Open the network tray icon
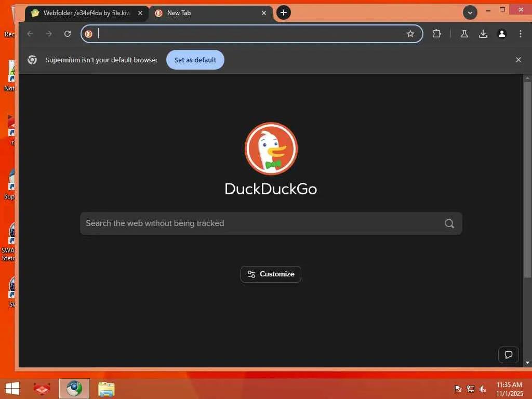Screen dimensions: 532x399 coord(471,389)
